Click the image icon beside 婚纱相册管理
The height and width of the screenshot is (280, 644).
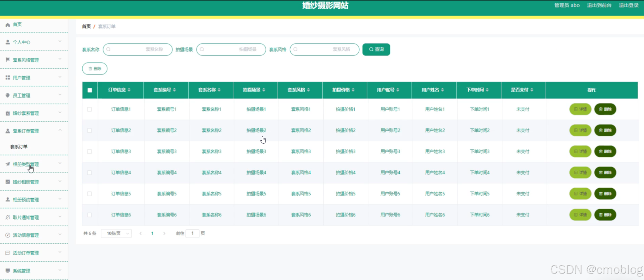point(8,182)
